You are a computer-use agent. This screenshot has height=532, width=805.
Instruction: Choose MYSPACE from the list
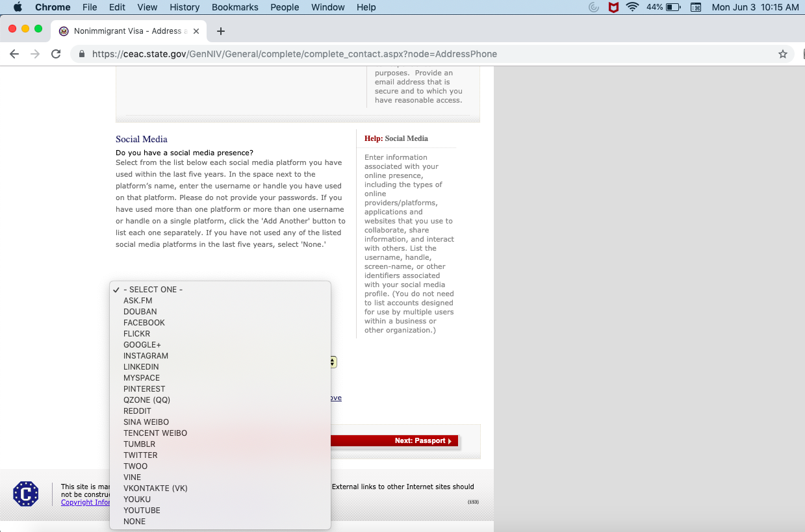[x=220, y=378]
